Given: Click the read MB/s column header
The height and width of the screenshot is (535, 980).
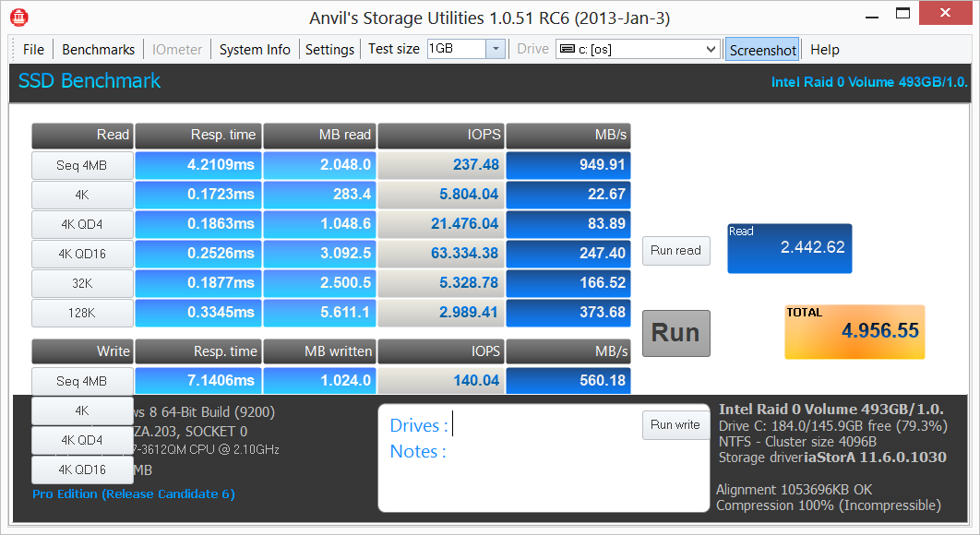Looking at the screenshot, I should pyautogui.click(x=568, y=135).
